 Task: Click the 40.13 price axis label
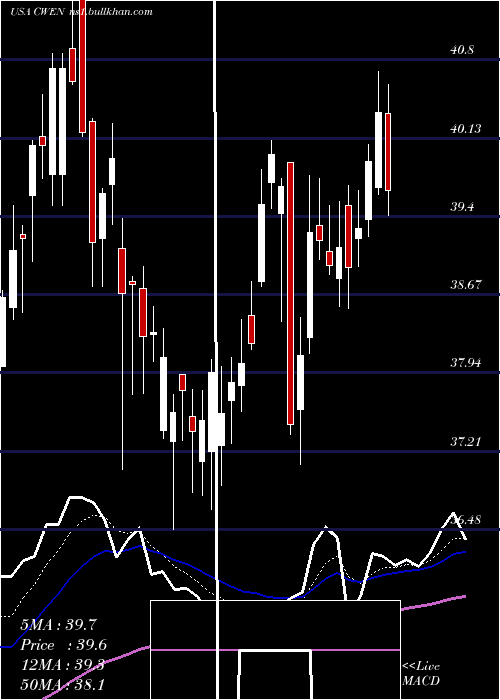[466, 129]
